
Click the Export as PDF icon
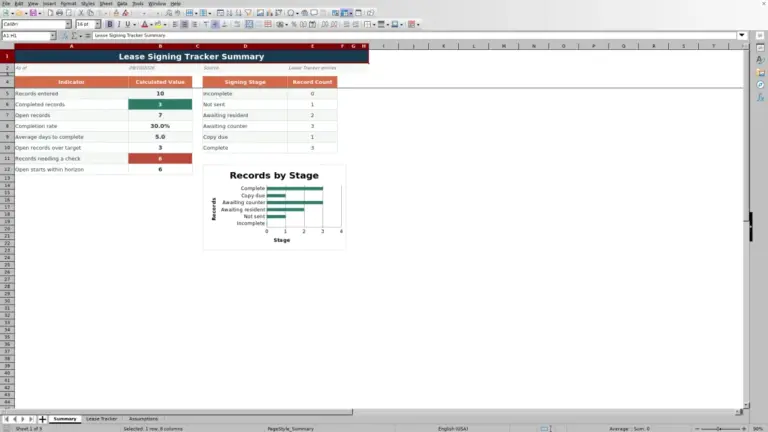(50, 13)
